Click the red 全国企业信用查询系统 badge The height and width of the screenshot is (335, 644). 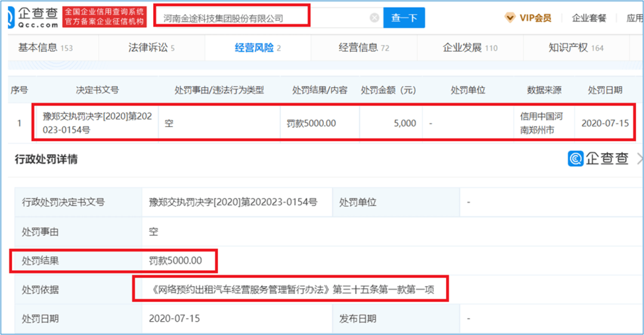pos(104,17)
